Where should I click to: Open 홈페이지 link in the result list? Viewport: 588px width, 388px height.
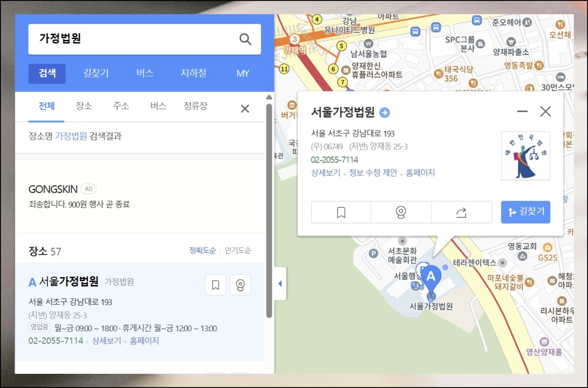tap(144, 341)
